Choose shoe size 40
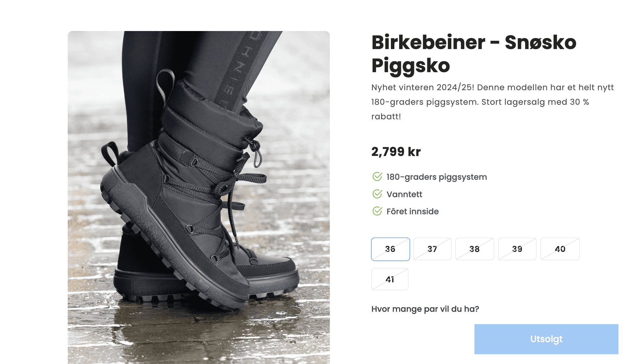Viewport: 640px width, 364px height. pyautogui.click(x=560, y=249)
